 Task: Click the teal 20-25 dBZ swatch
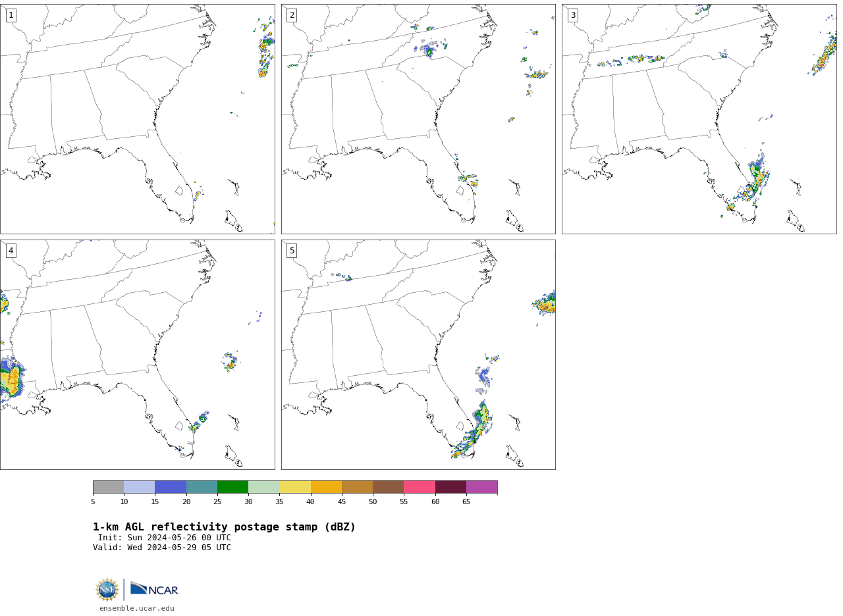pos(202,487)
